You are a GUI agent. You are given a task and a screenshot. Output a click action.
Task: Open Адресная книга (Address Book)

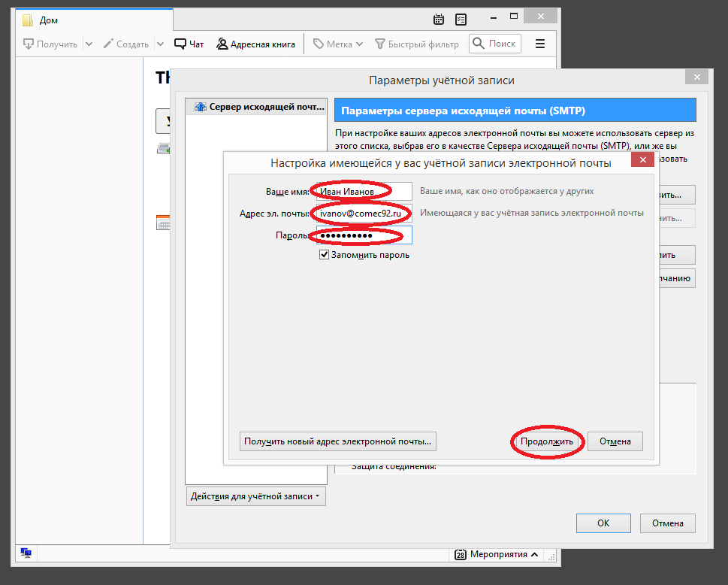[x=255, y=44]
